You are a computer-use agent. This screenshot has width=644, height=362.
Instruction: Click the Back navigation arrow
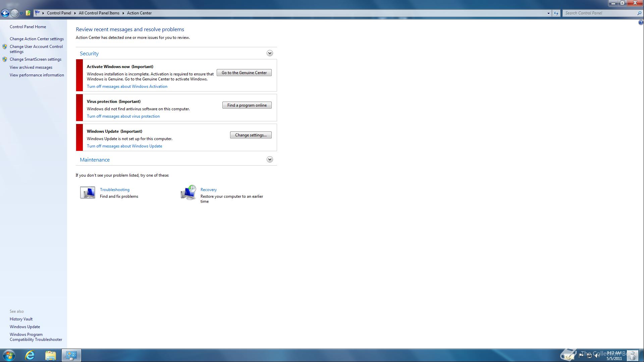(x=5, y=13)
